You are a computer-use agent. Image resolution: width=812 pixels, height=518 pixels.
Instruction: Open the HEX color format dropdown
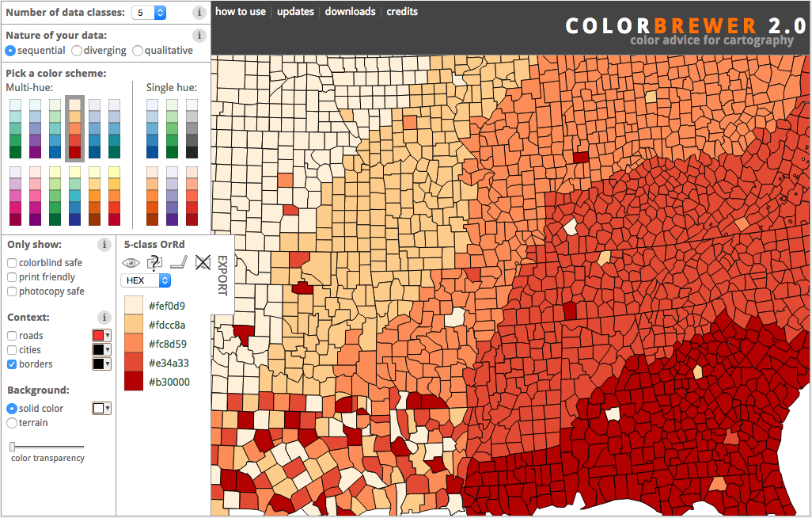(146, 280)
